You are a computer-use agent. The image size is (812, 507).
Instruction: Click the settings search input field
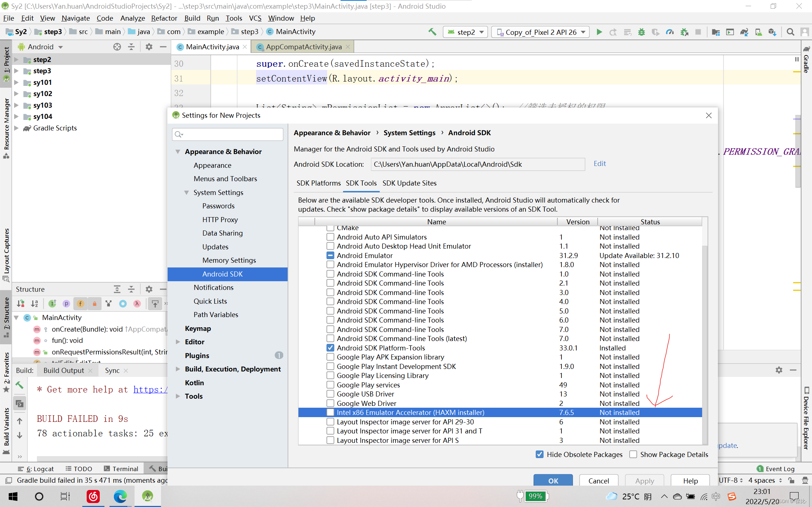coord(227,134)
